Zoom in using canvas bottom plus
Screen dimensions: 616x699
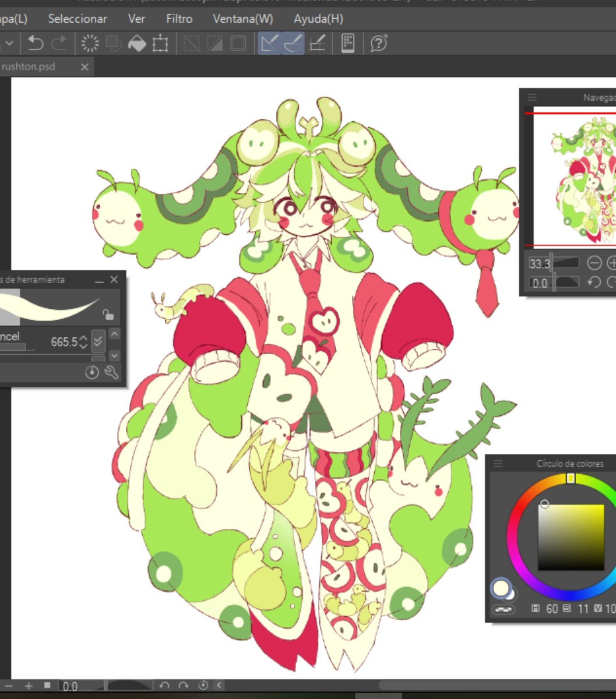click(29, 686)
